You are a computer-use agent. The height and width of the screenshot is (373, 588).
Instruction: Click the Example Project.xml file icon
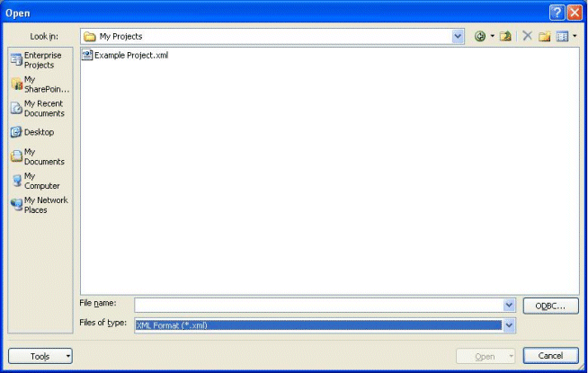[x=87, y=55]
